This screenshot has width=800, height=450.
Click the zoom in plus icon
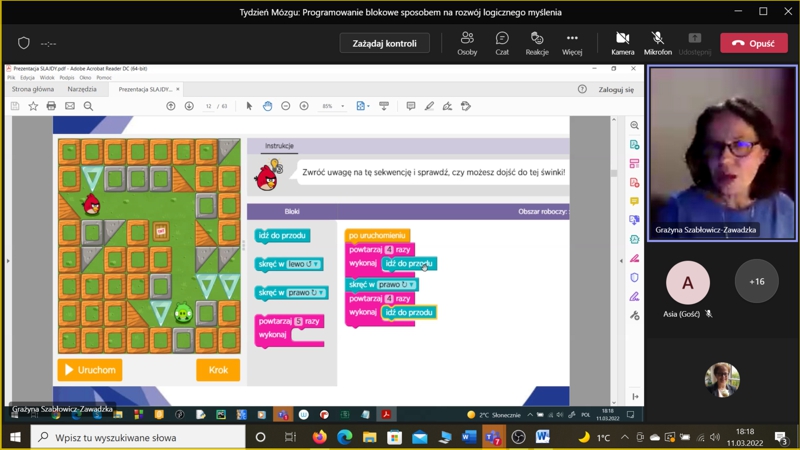[x=304, y=106]
